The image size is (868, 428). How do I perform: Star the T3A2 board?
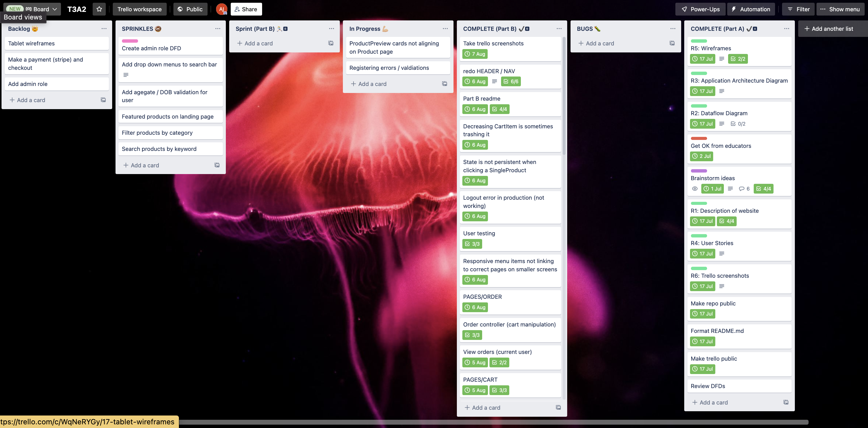click(x=99, y=9)
